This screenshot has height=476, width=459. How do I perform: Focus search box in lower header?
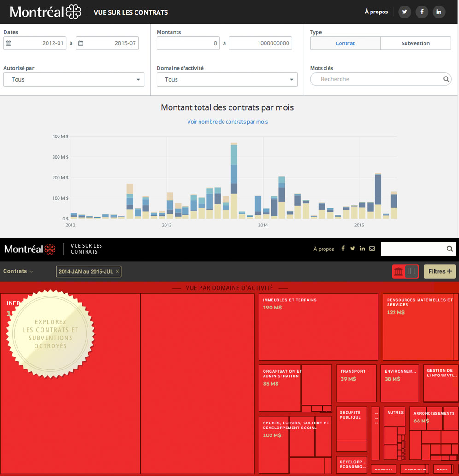coord(418,249)
